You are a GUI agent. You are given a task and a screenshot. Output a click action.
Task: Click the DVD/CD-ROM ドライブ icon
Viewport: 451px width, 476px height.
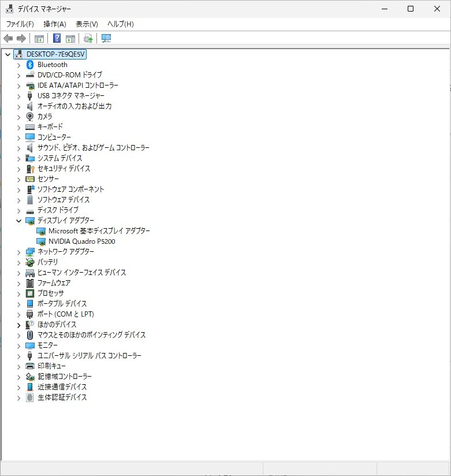30,75
